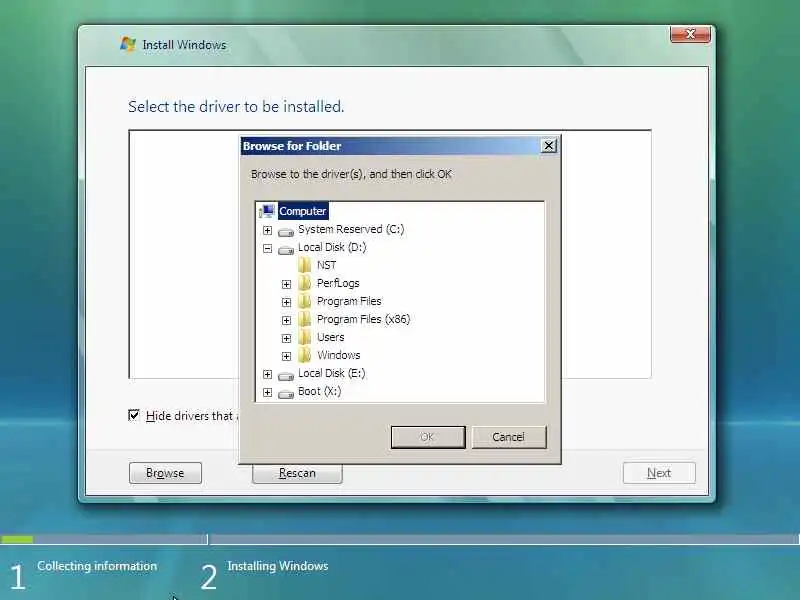Image resolution: width=800 pixels, height=600 pixels.
Task: Select the PerfLogs folder label
Action: [338, 283]
